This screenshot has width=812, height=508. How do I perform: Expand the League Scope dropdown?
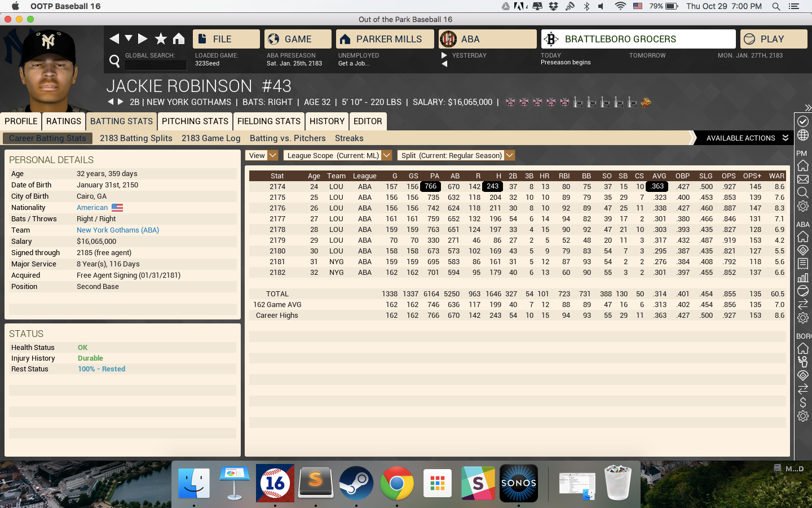tap(337, 155)
